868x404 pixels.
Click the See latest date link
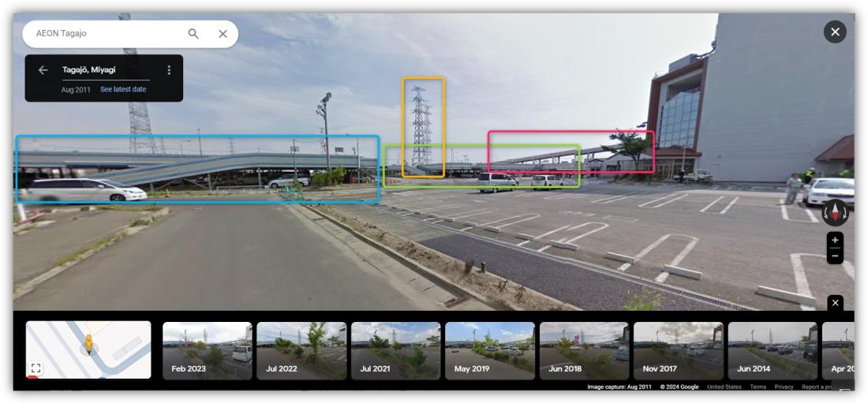[123, 89]
